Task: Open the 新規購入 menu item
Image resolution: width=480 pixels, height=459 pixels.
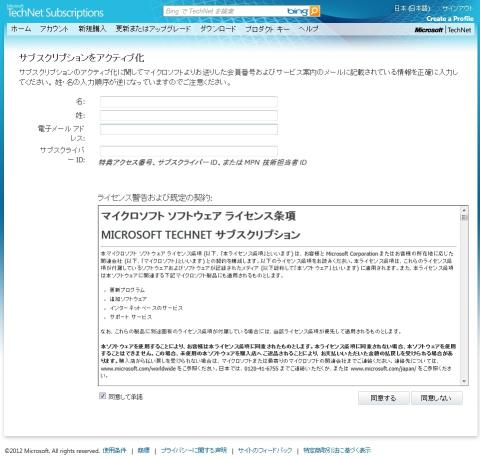Action: point(92,29)
